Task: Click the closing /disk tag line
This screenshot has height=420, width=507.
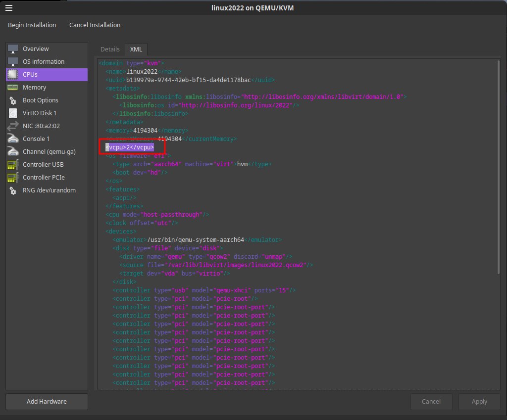Action: pyautogui.click(x=124, y=281)
